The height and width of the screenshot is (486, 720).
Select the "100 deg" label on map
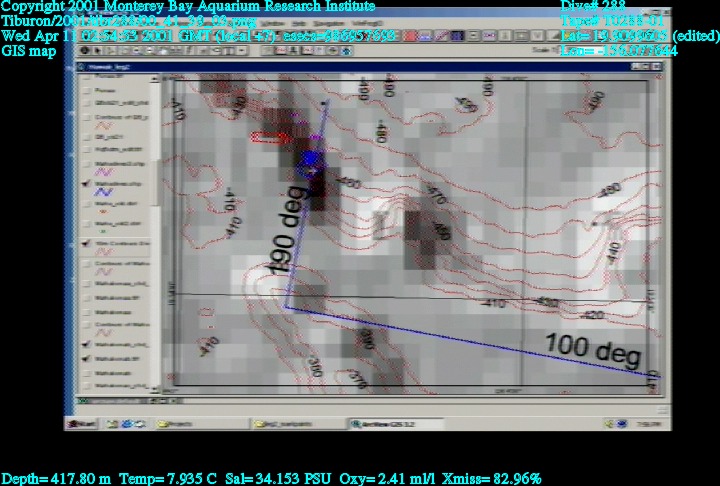591,349
